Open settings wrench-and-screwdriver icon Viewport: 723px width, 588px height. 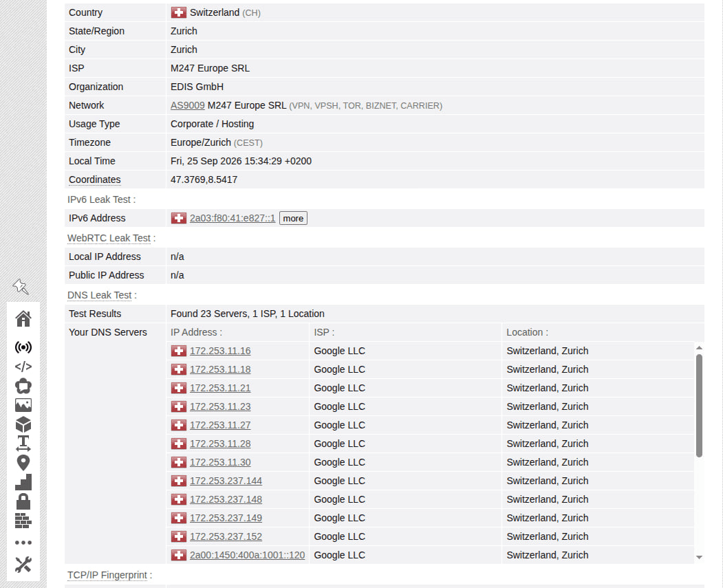click(x=23, y=565)
